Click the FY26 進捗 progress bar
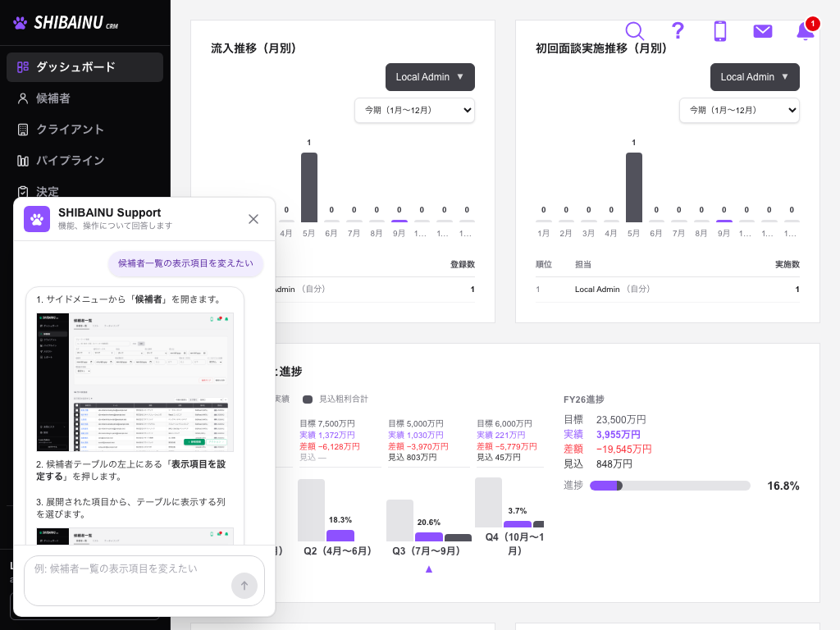The height and width of the screenshot is (630, 840). click(669, 486)
